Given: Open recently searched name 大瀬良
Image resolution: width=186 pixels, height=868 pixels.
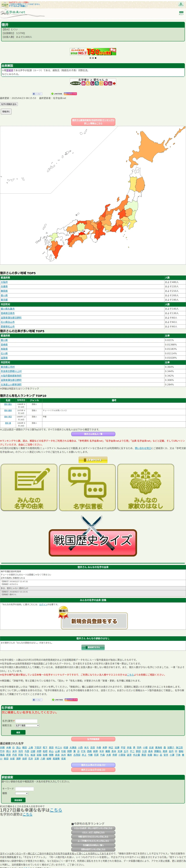Looking at the screenshot, I should pos(73,747).
